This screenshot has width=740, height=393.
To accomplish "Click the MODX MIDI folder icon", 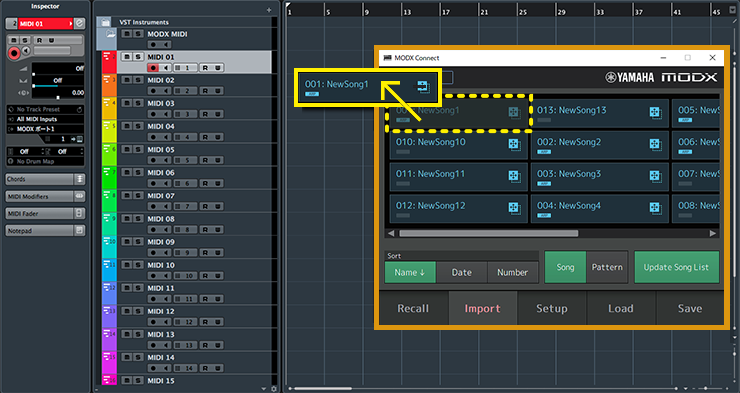I will 110,34.
